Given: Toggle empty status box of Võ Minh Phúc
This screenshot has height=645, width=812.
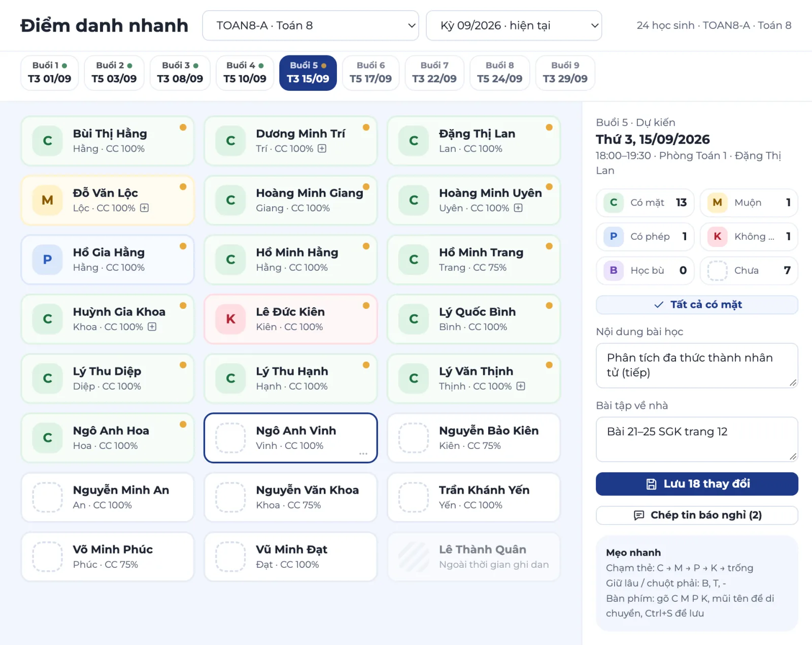Looking at the screenshot, I should (x=47, y=557).
